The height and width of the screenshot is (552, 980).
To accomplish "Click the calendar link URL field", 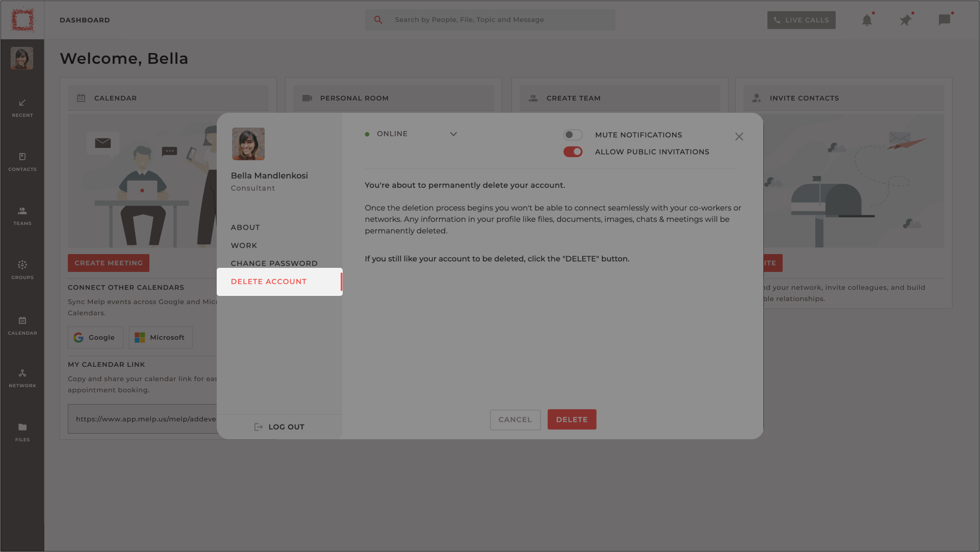I will pos(143,419).
